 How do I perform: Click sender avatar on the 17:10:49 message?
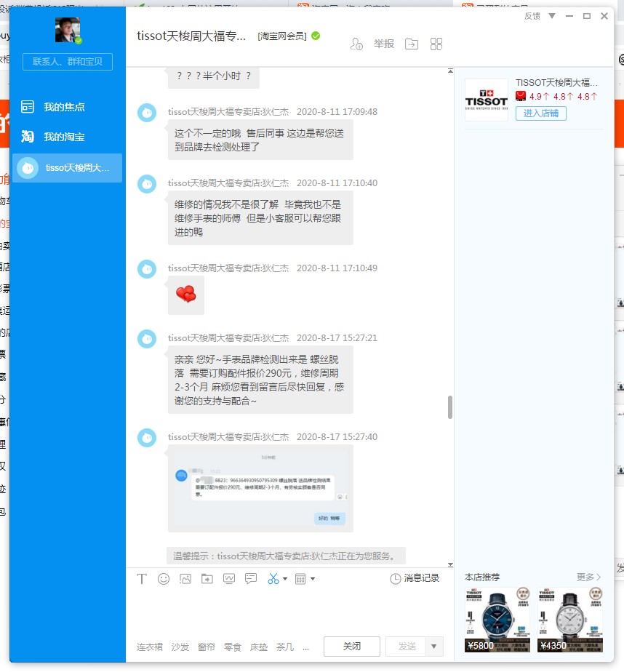[x=147, y=270]
